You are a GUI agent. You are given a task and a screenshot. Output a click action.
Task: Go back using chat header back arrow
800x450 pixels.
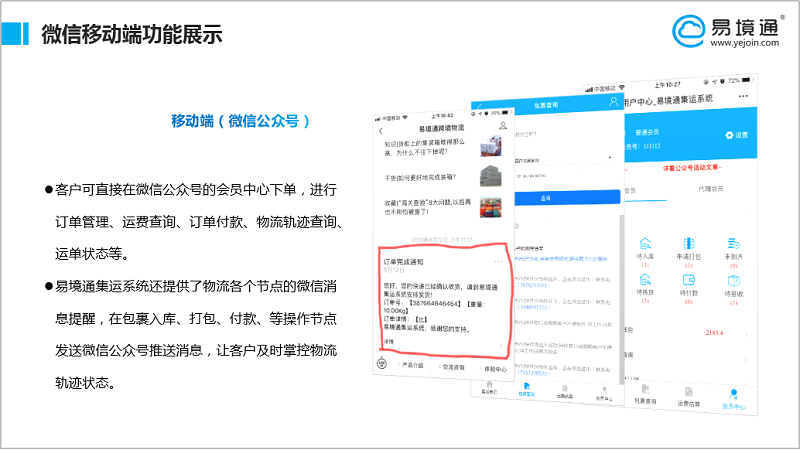point(381,129)
